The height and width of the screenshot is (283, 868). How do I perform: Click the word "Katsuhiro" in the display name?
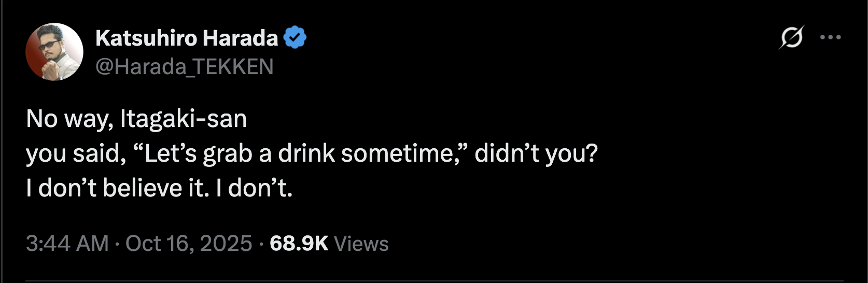point(146,38)
